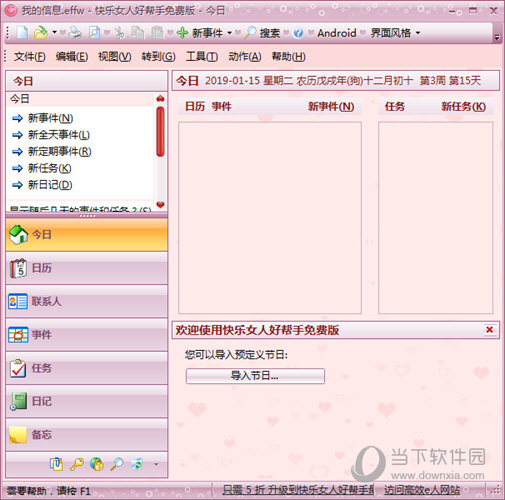Click 新事件(N) link in left panel
Screen dimensions: 505x500
point(50,118)
